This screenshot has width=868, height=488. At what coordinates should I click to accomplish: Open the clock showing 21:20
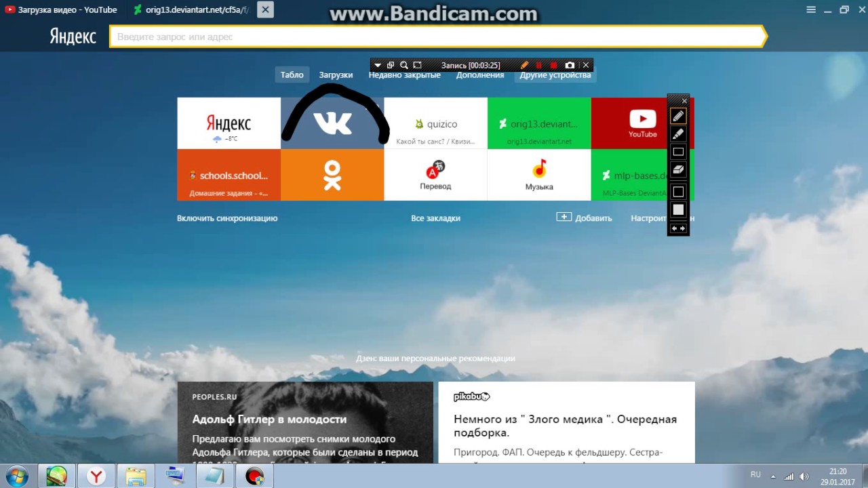[838, 476]
